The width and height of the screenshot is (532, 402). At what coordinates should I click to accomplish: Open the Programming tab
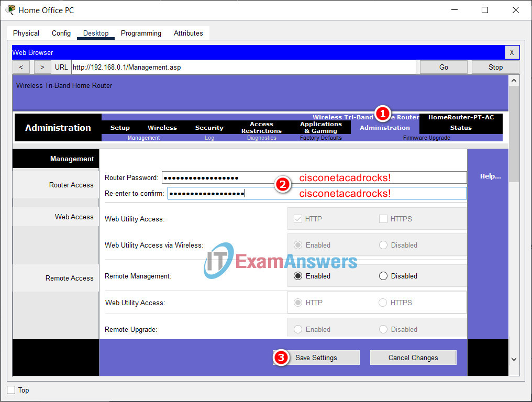pos(141,33)
